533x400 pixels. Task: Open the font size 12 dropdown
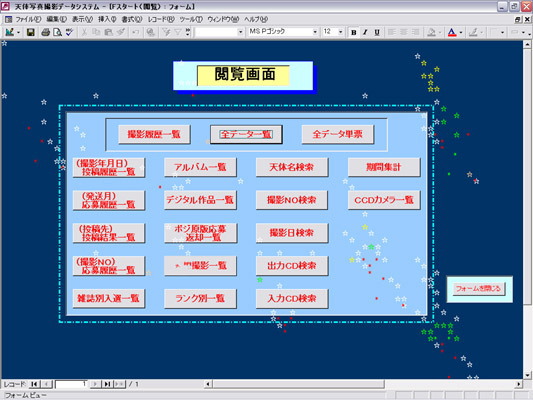pyautogui.click(x=341, y=32)
